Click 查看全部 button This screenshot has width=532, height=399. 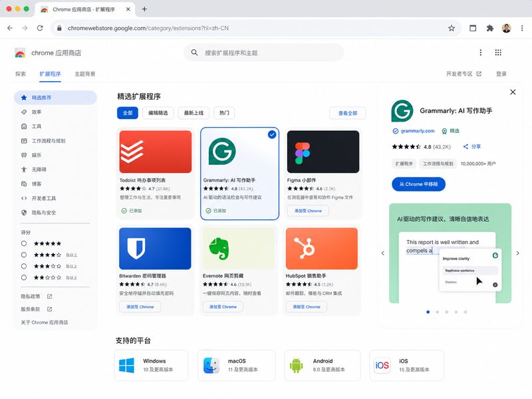click(347, 113)
